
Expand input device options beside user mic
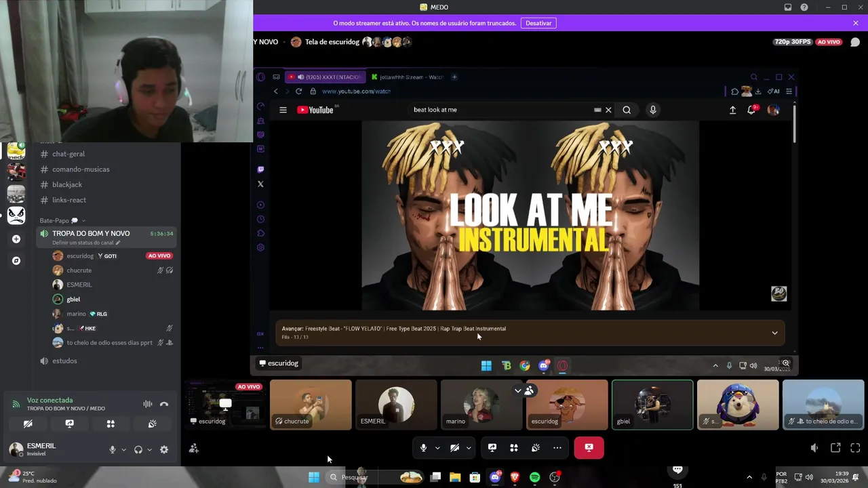[123, 449]
